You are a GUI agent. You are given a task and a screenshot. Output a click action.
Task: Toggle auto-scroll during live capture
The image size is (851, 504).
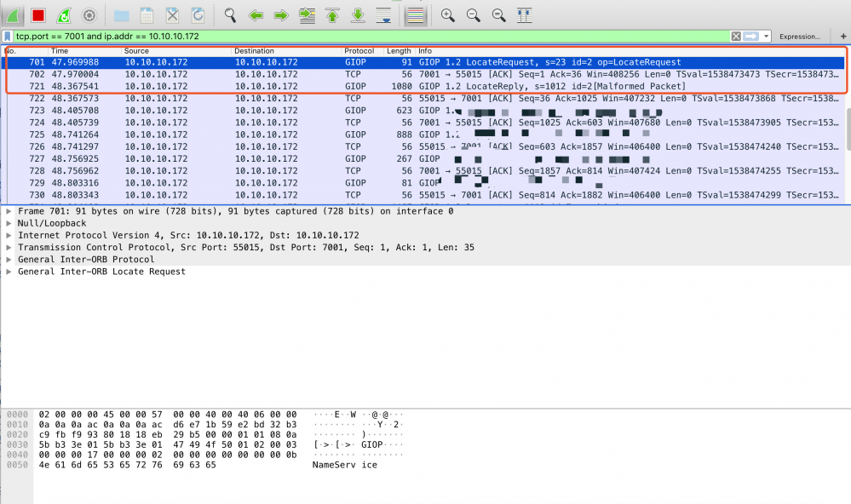382,14
